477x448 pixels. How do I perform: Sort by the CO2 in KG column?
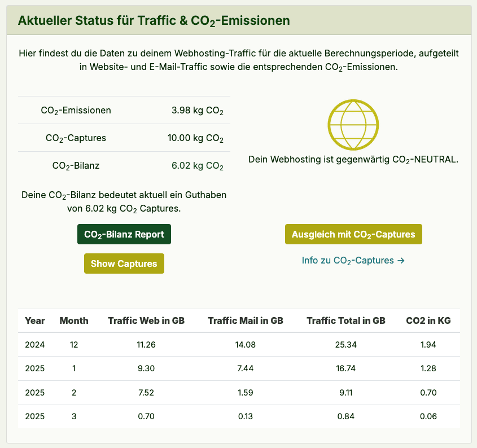point(428,320)
